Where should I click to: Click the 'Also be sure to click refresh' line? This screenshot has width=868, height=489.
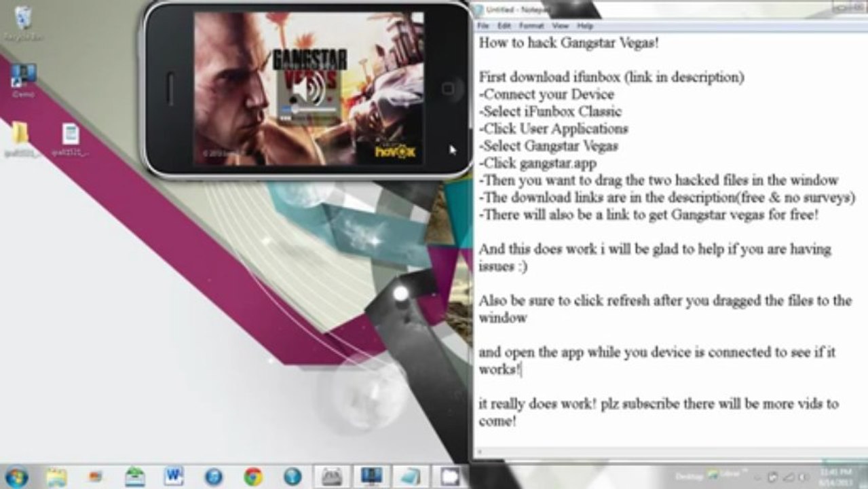point(665,301)
